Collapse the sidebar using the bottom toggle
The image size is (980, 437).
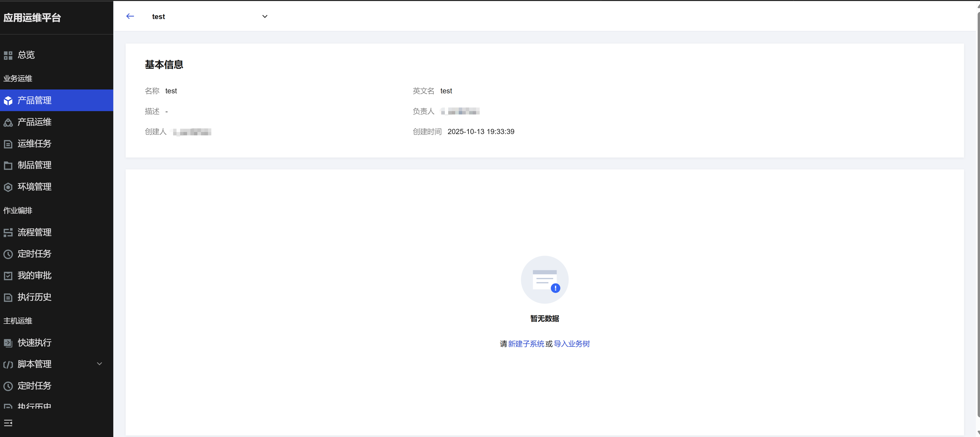point(8,423)
